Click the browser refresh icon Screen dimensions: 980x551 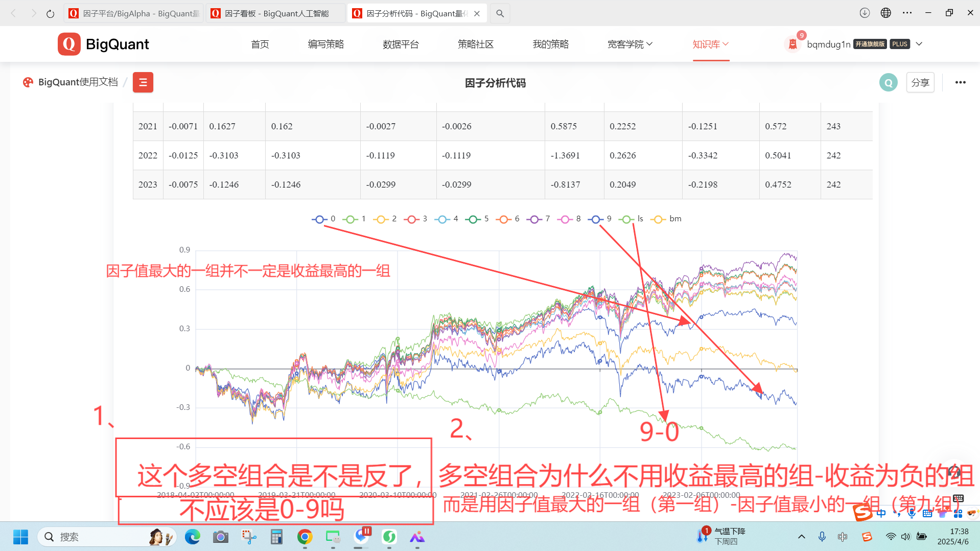pyautogui.click(x=50, y=14)
